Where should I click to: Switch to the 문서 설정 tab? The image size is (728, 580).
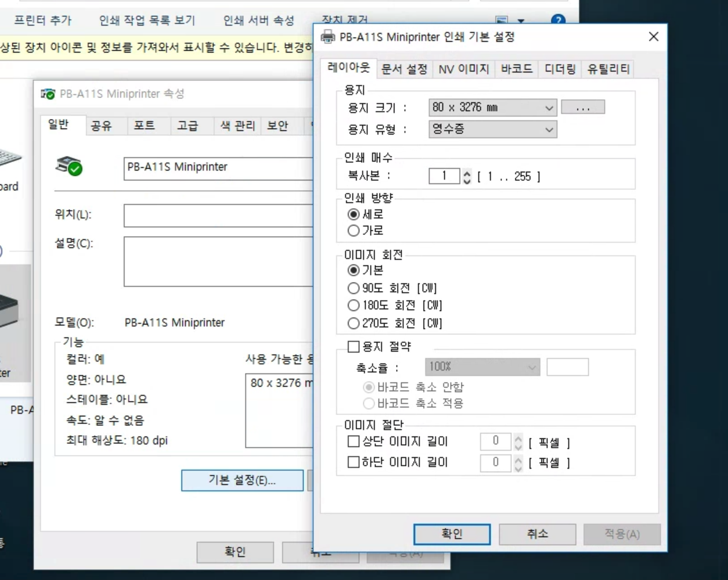[404, 69]
